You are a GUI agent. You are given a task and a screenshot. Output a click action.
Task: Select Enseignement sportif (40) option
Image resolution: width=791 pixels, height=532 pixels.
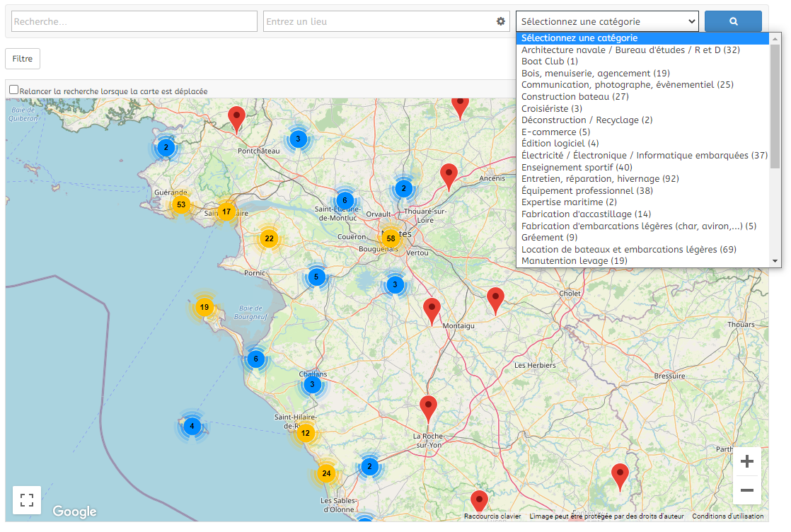click(x=577, y=167)
